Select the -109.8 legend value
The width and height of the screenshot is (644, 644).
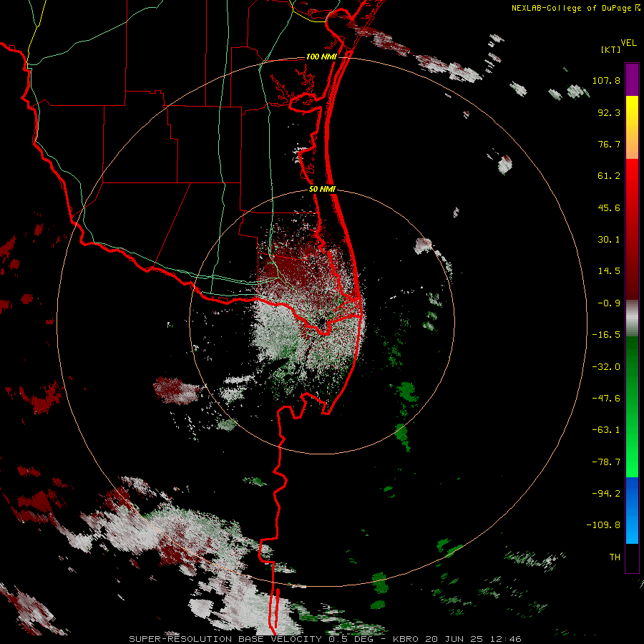(x=603, y=525)
